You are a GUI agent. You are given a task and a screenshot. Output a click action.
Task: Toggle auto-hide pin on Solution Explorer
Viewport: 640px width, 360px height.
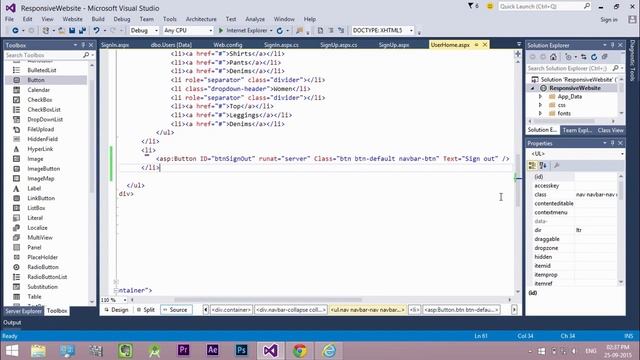[x=612, y=45]
